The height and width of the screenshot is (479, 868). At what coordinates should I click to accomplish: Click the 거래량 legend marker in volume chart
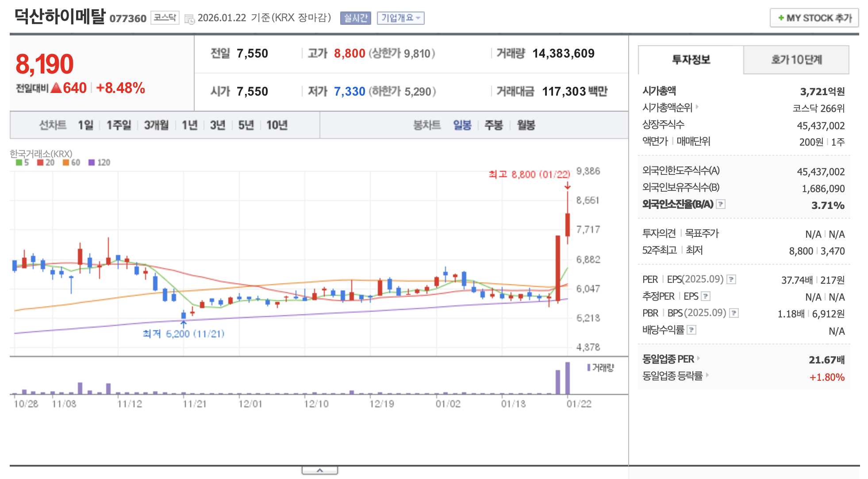589,367
